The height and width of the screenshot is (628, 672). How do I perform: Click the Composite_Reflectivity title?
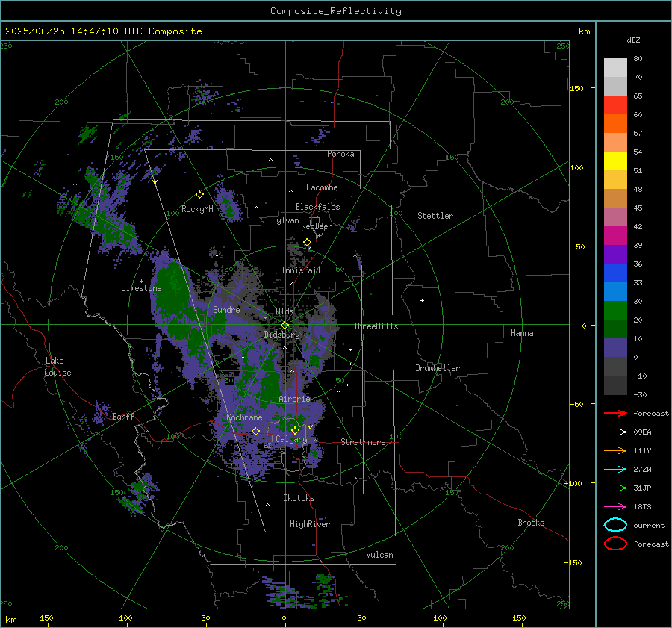336,11
